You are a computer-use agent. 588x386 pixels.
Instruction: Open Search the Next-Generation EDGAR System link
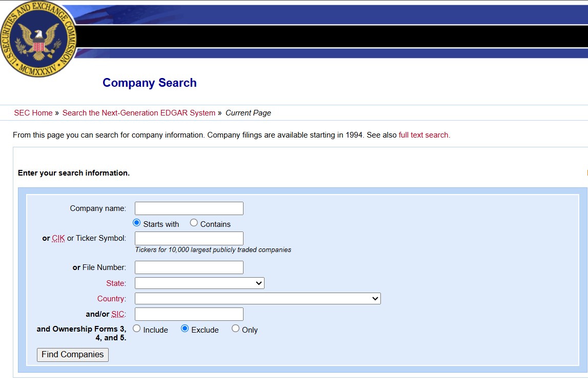pyautogui.click(x=139, y=113)
